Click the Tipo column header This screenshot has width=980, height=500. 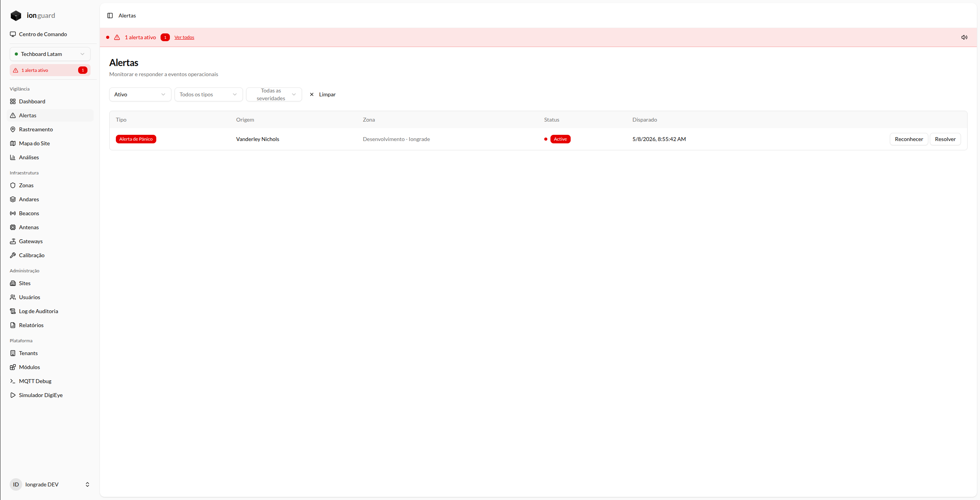(121, 120)
